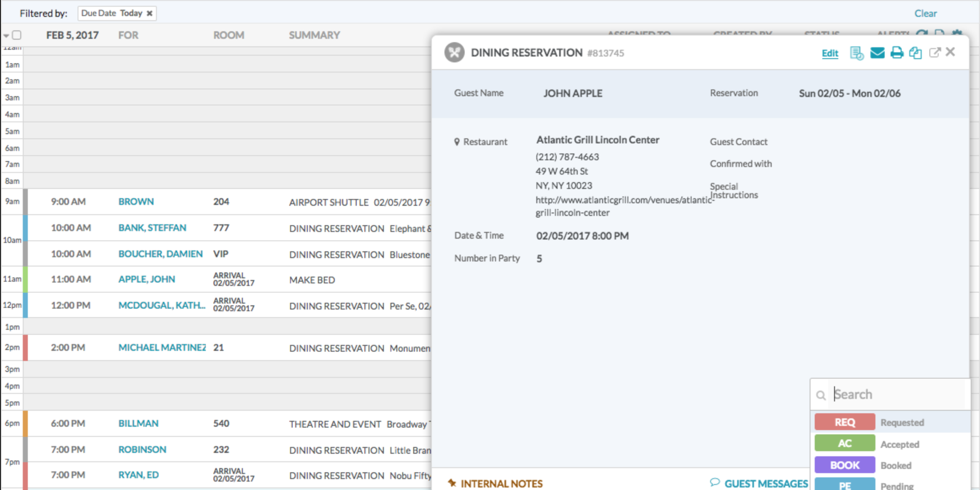980x490 pixels.
Task: Print the dining reservation
Action: [x=897, y=53]
